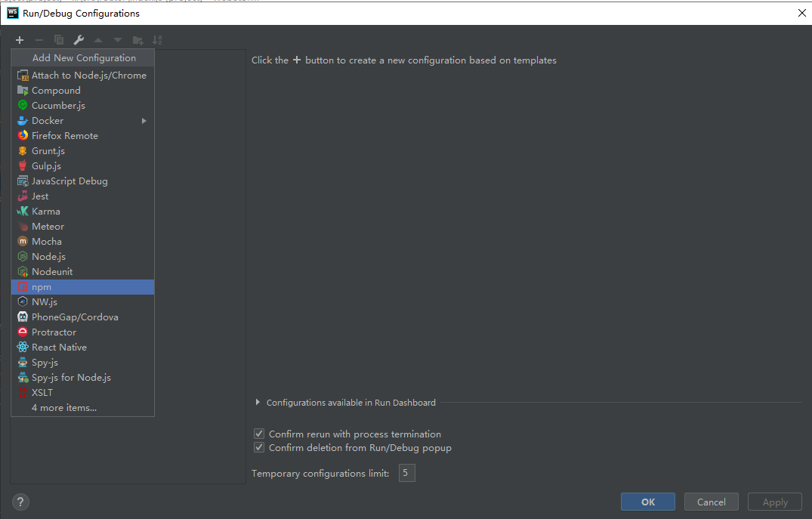
Task: Close the Run/Debug Configurations dialog
Action: click(x=801, y=13)
